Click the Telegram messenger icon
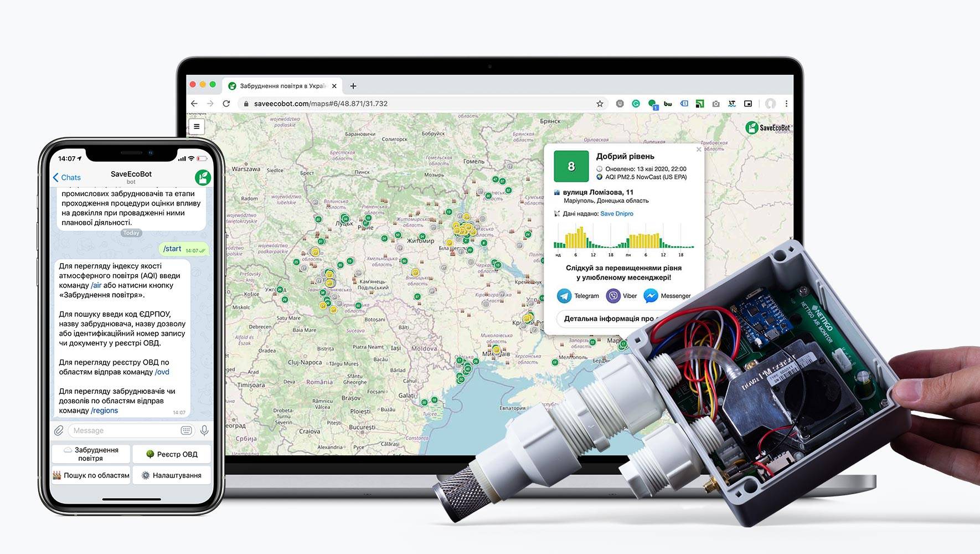This screenshot has width=980, height=554. (564, 296)
